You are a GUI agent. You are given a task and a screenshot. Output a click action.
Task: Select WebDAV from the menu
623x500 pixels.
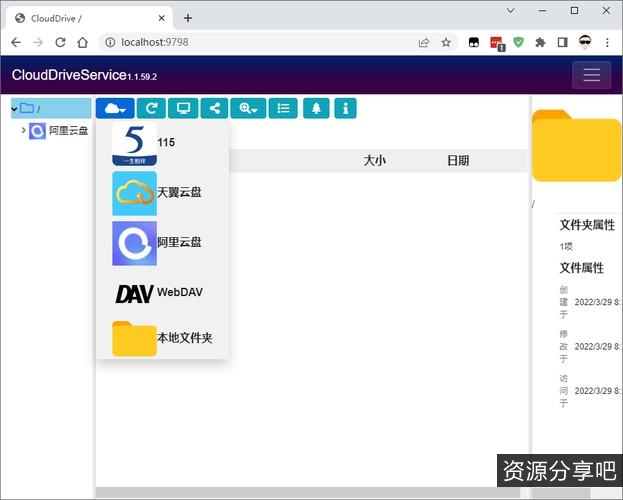[x=162, y=293]
